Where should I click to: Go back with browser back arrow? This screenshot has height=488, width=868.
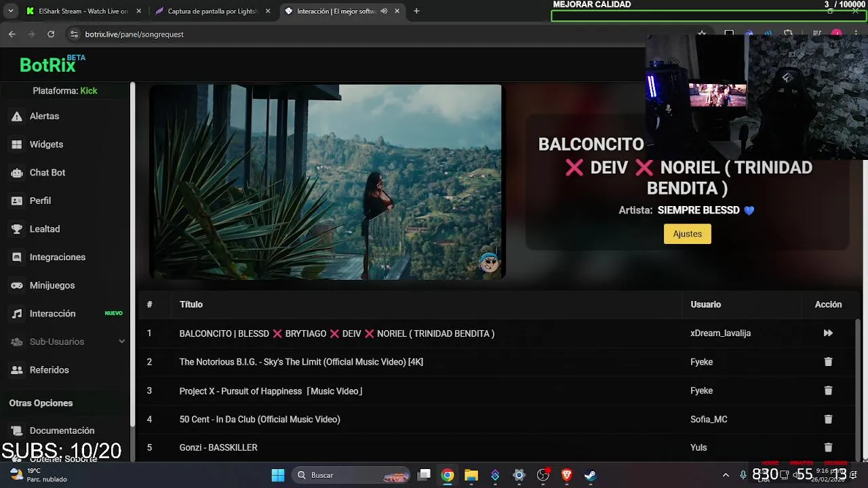pyautogui.click(x=12, y=34)
